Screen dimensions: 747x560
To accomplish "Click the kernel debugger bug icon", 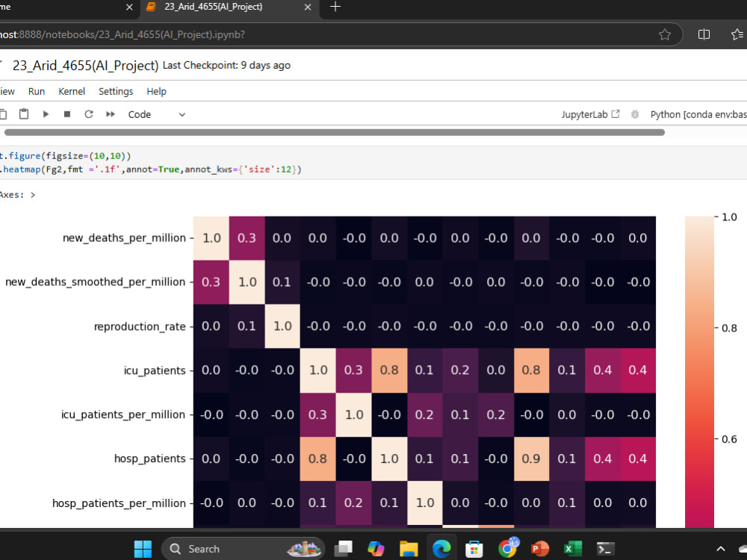I will [634, 114].
